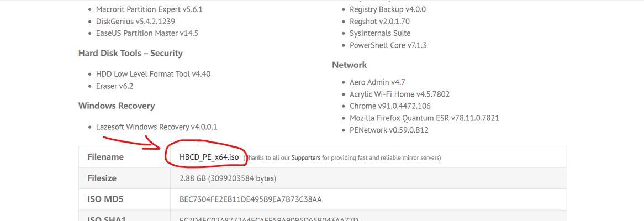Image resolution: width=644 pixels, height=221 pixels.
Task: Click HDD Low Level Format Tool v4.40
Action: (153, 74)
